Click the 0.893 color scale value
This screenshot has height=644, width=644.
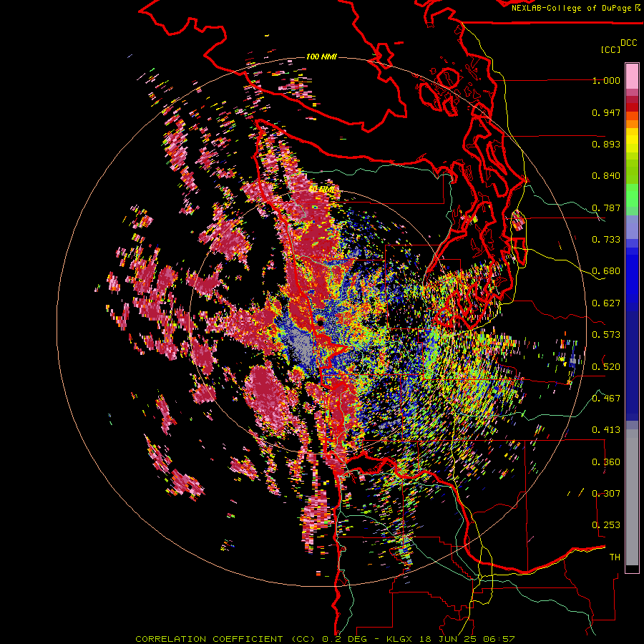pyautogui.click(x=606, y=144)
